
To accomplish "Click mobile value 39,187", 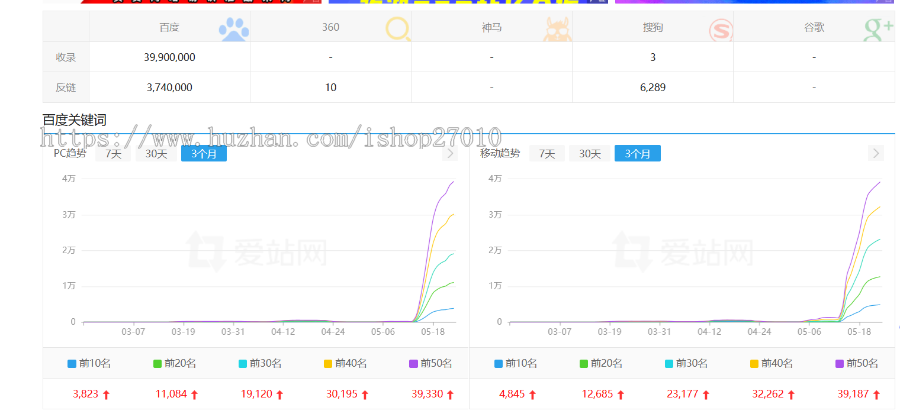I will pos(854,395).
